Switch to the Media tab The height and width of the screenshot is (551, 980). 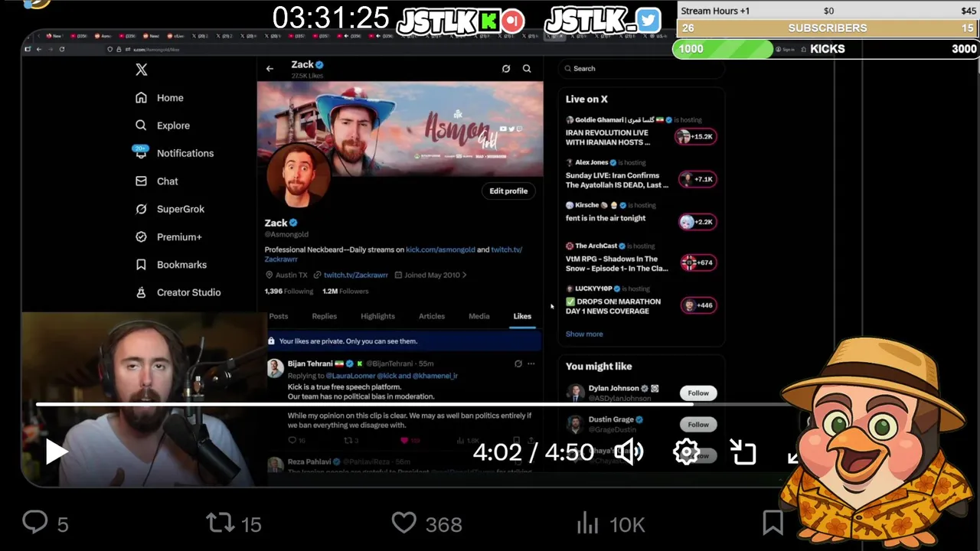(x=479, y=316)
